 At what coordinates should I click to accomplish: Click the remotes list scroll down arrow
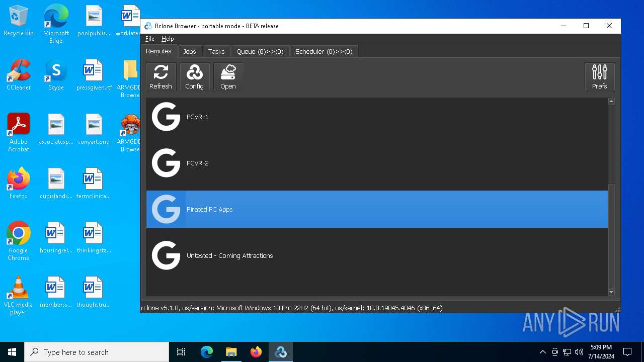pyautogui.click(x=611, y=292)
